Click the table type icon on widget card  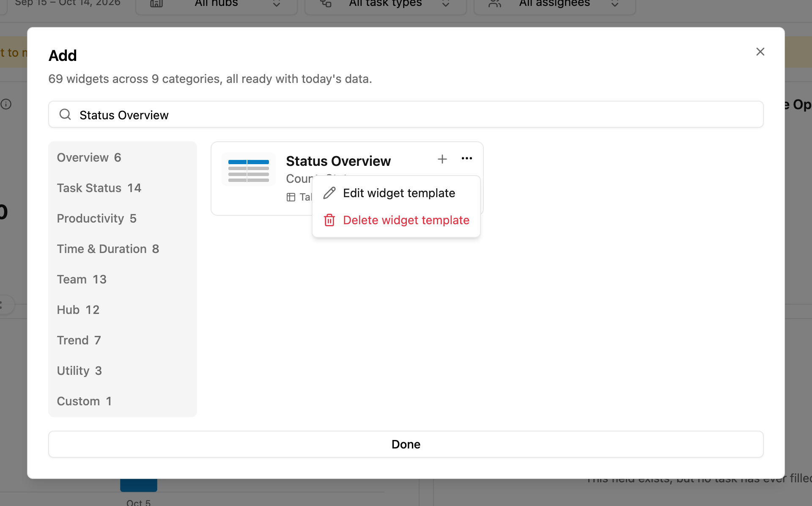point(291,197)
